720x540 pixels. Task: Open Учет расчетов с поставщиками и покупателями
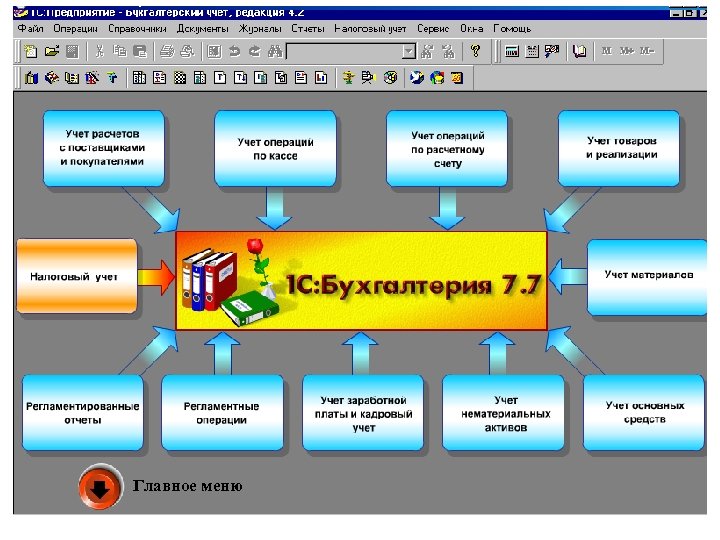point(103,148)
